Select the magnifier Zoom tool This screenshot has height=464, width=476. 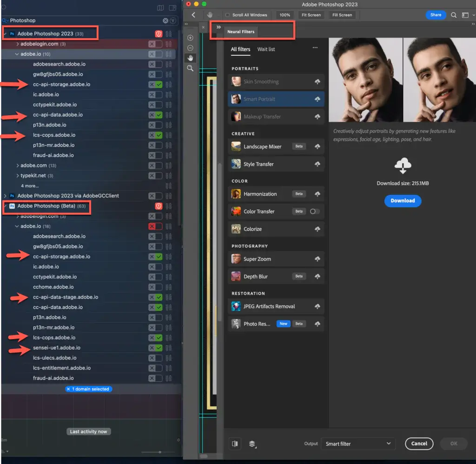pos(190,68)
